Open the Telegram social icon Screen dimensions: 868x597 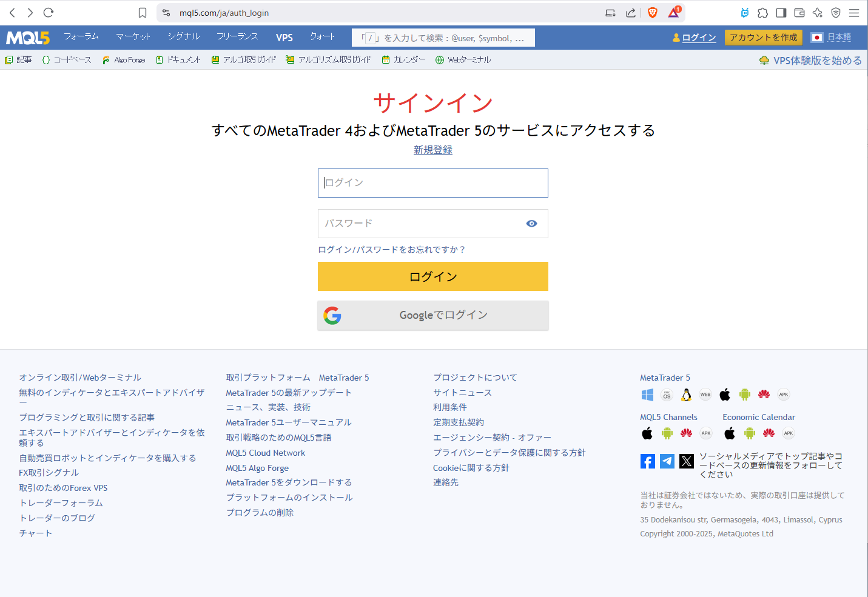point(667,461)
